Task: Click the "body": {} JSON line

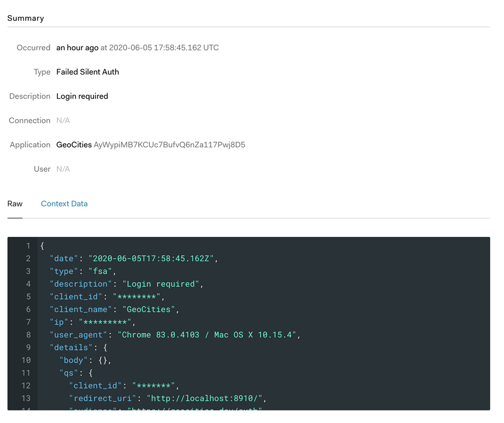Action: pos(85,360)
